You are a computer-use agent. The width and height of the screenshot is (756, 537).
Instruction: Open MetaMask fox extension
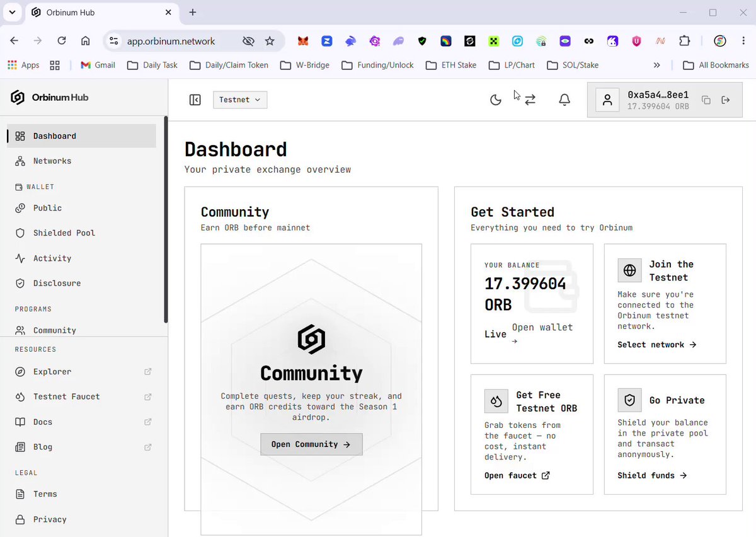304,41
